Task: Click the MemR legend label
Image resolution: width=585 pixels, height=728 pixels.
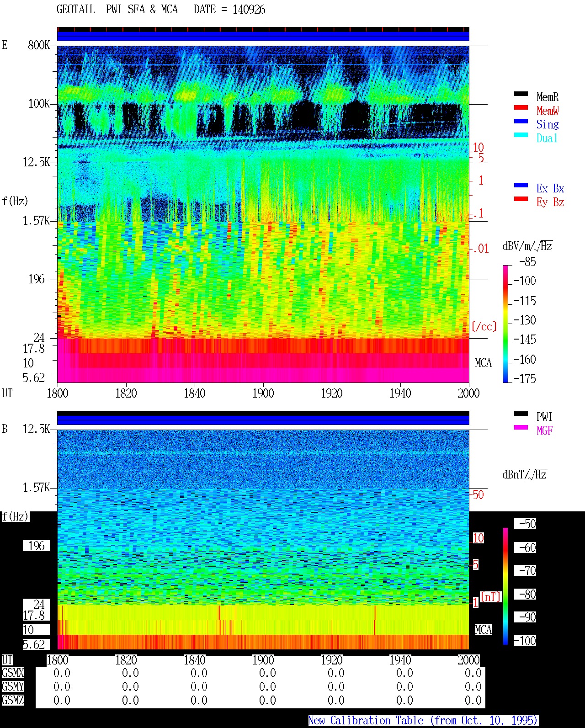Action: [548, 97]
